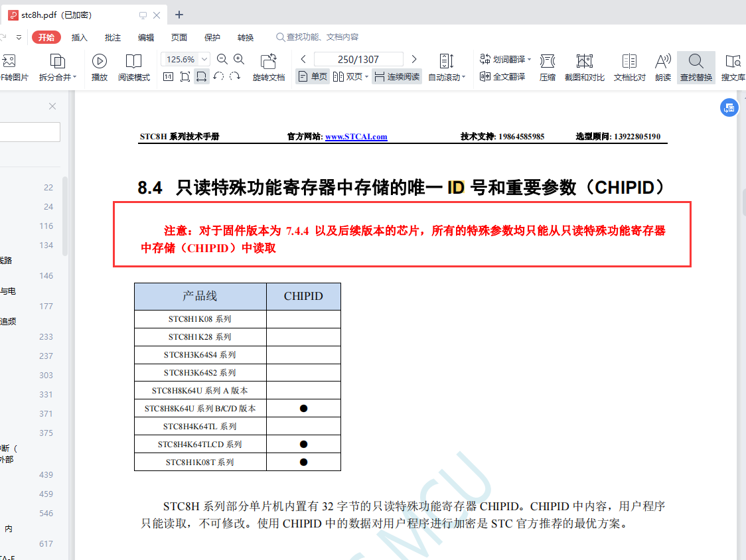746x560 pixels.
Task: Click the 拆分合并 split-merge tool
Action: (x=58, y=67)
